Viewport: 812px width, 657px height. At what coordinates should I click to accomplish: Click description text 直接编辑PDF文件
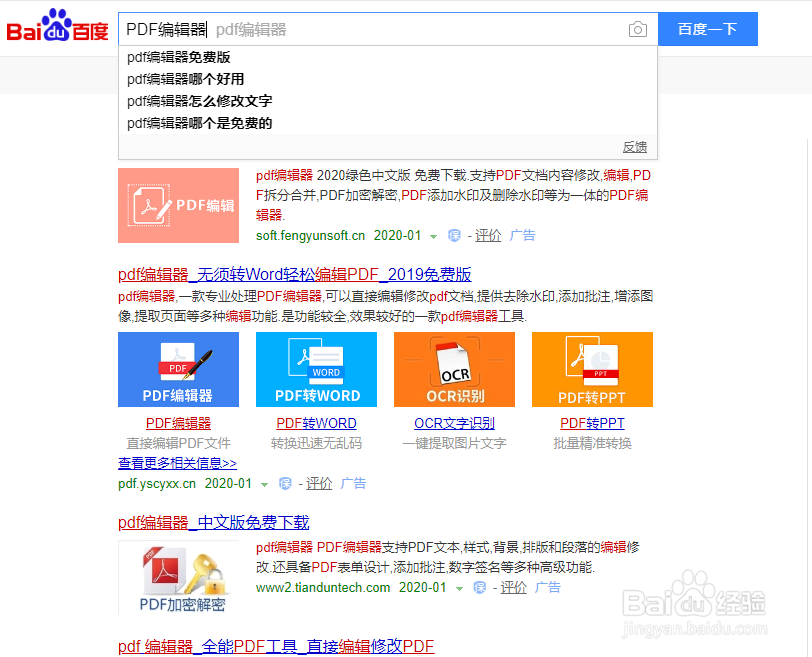tap(178, 443)
